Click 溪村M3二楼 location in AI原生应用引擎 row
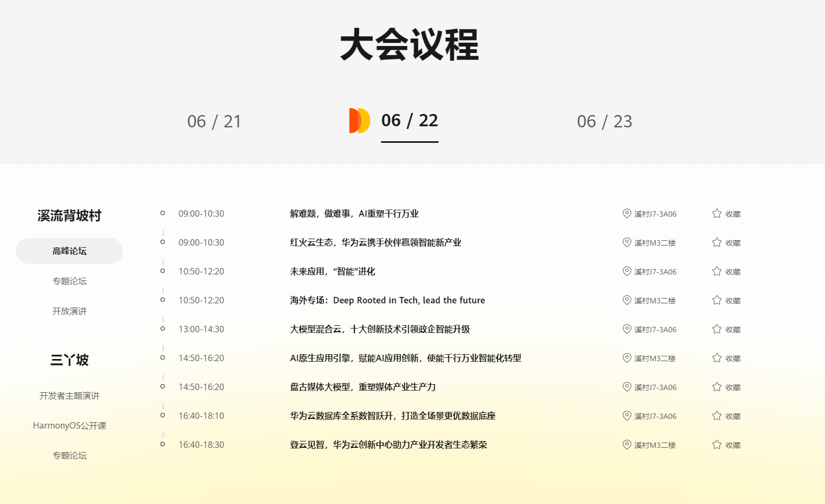 click(655, 358)
